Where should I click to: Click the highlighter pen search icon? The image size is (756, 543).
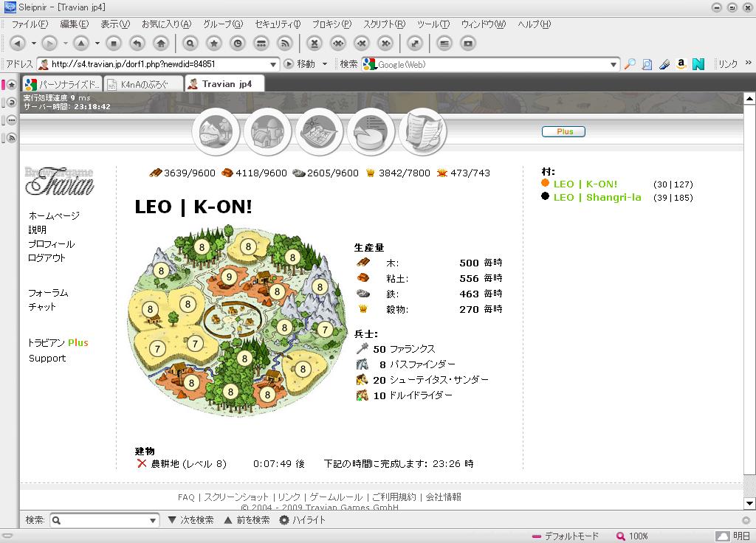[x=664, y=64]
